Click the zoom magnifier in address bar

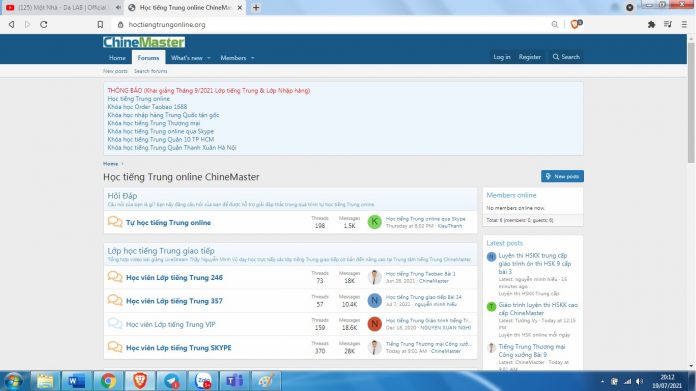(x=555, y=24)
